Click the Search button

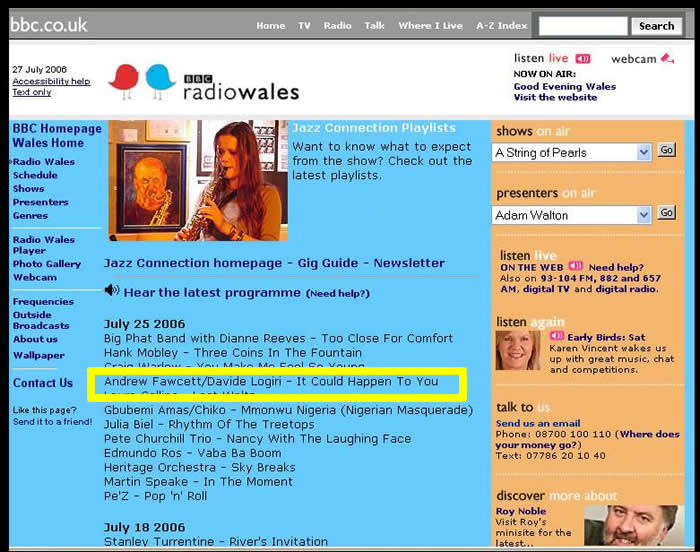pyautogui.click(x=656, y=26)
